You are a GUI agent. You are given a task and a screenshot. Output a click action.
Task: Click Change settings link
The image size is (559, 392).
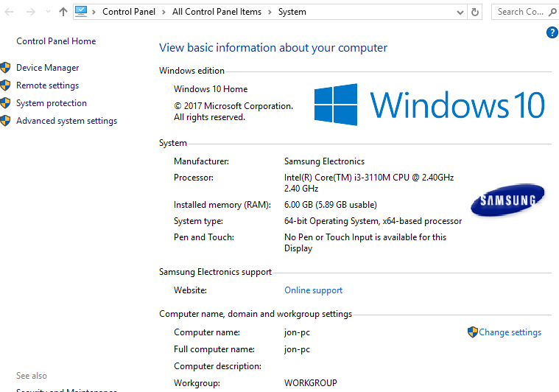(510, 332)
